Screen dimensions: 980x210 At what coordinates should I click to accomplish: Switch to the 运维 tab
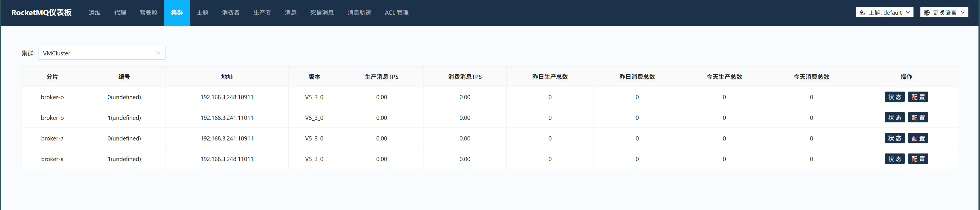pos(94,12)
